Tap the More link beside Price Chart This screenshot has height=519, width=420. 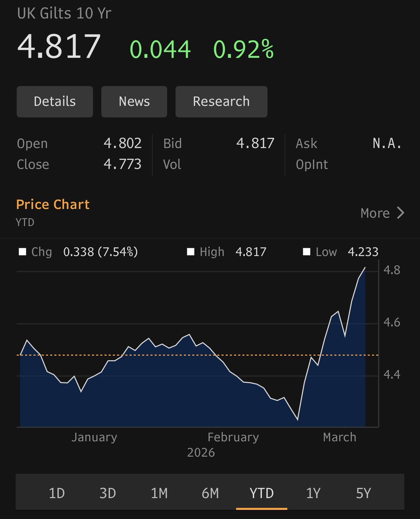[375, 213]
